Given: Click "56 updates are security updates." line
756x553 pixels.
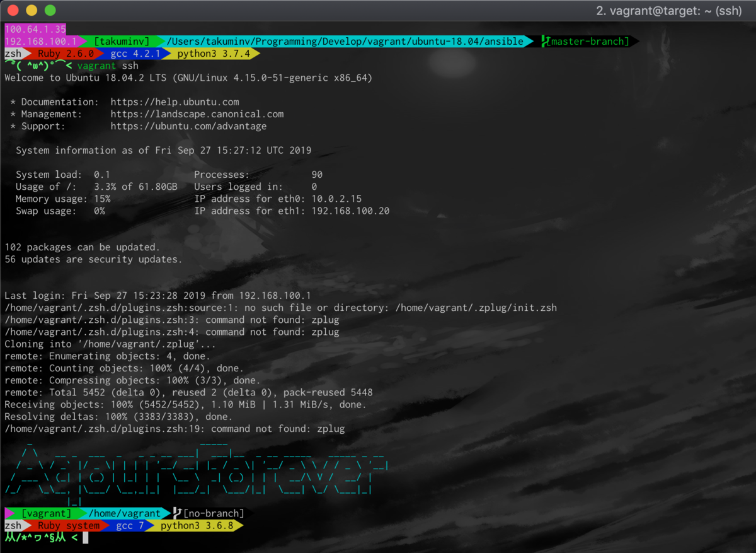Looking at the screenshot, I should tap(93, 259).
